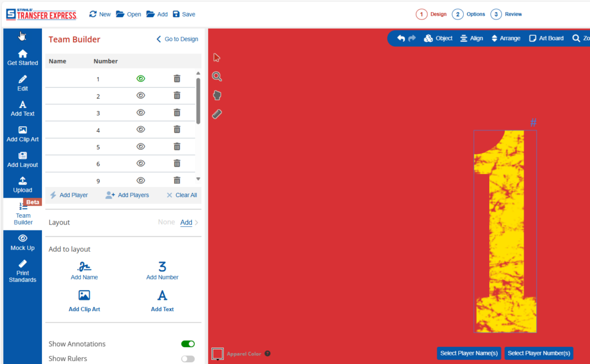This screenshot has height=364, width=590.
Task: Open Mock Up from sidebar
Action: 22,242
